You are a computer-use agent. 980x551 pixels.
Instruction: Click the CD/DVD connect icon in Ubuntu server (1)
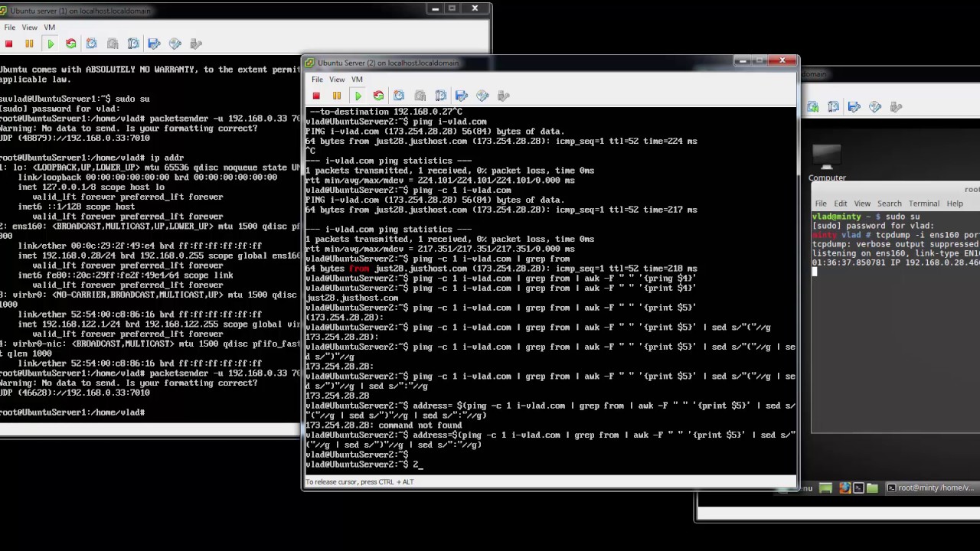[175, 44]
